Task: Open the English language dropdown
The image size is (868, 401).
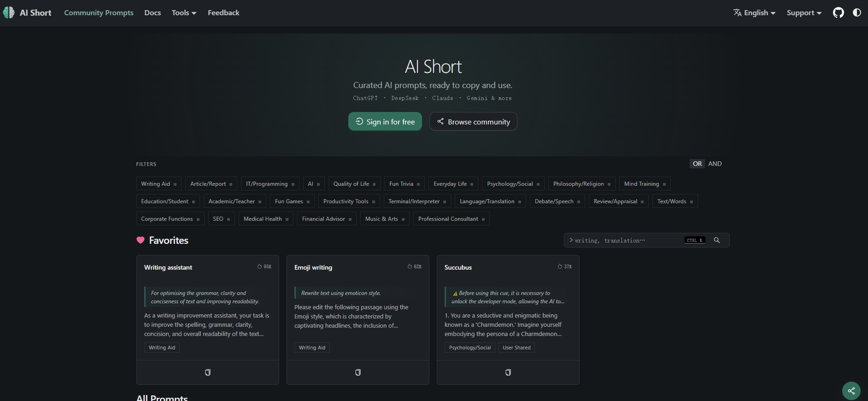Action: (x=754, y=13)
